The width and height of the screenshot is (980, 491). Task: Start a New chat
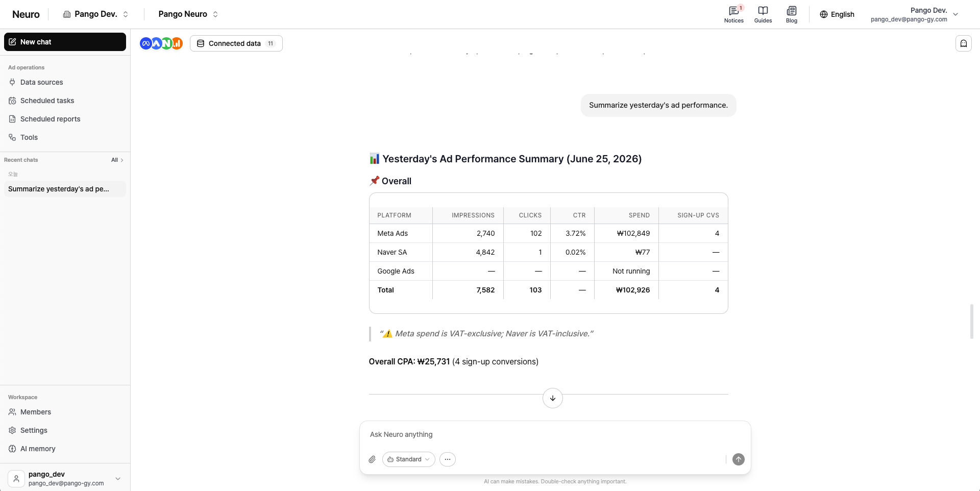[65, 42]
